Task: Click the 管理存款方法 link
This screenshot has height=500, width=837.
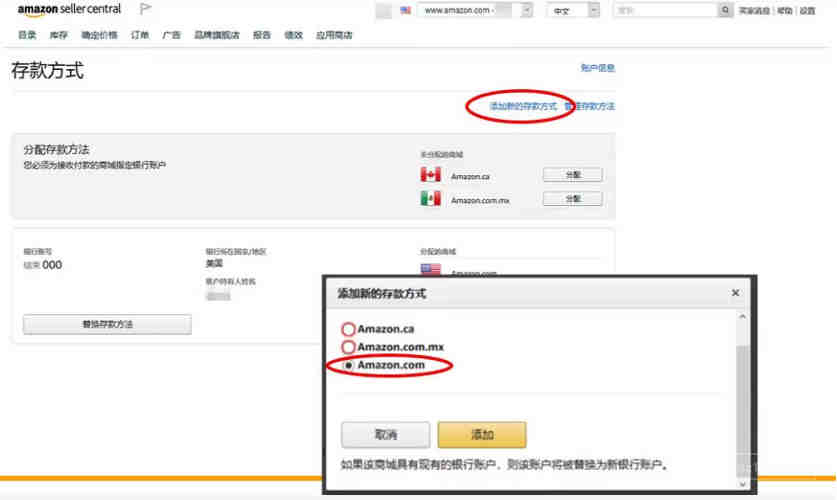Action: coord(590,106)
